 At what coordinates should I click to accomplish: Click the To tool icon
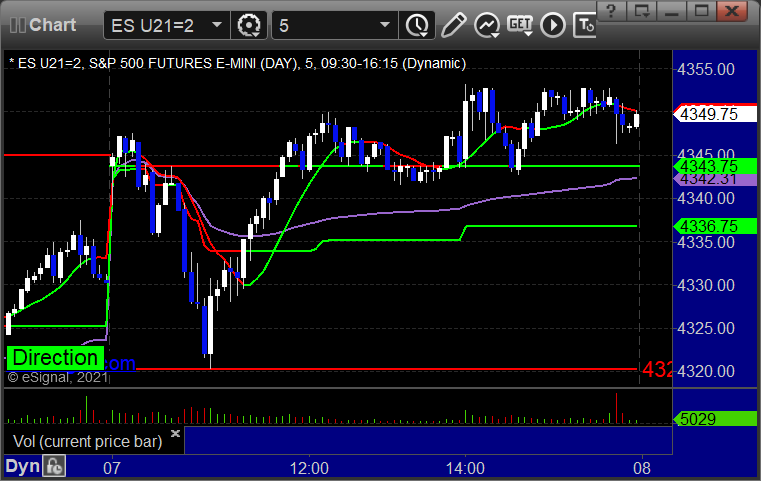click(x=585, y=25)
